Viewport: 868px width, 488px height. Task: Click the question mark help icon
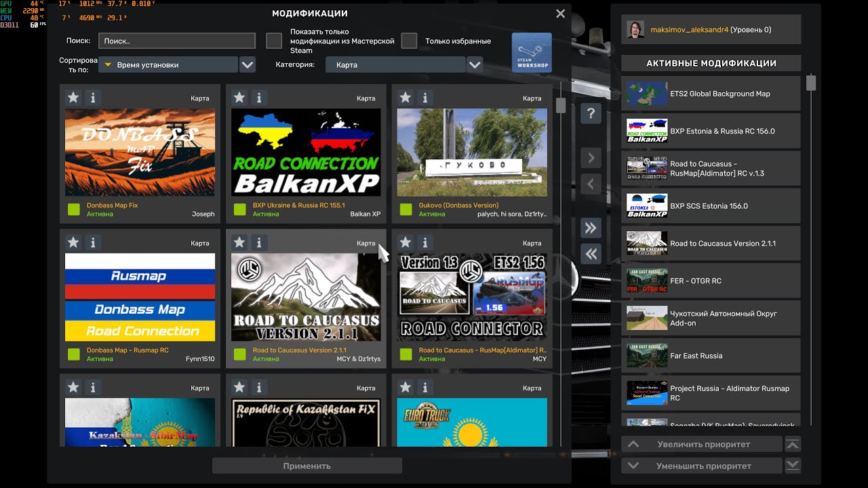coord(591,113)
